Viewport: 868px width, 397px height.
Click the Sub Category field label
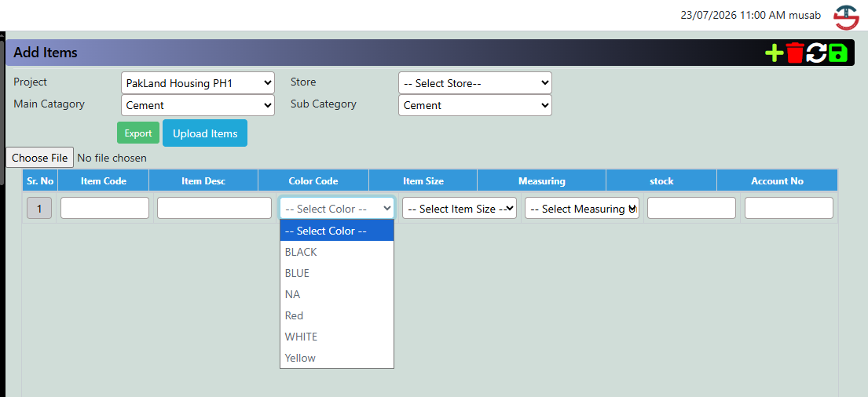324,104
